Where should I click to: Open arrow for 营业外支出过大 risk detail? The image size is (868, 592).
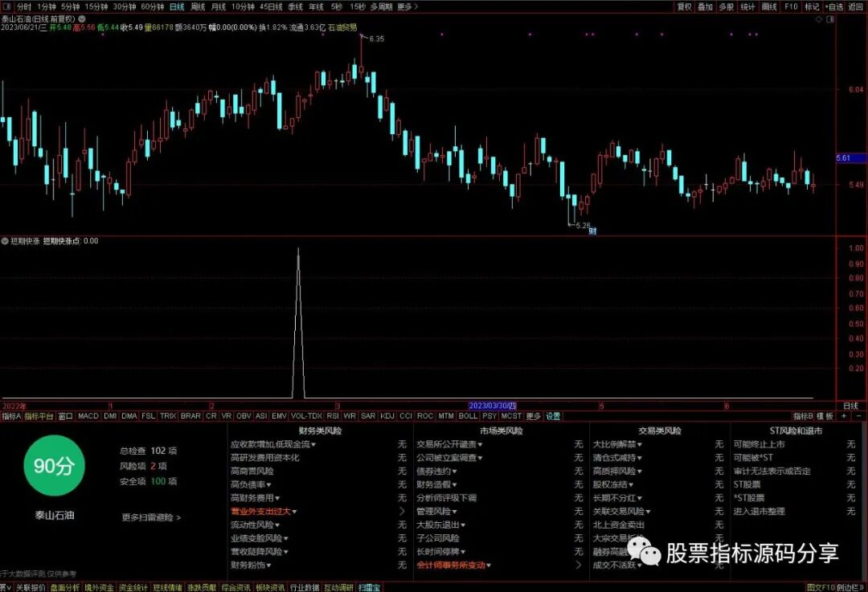click(402, 511)
